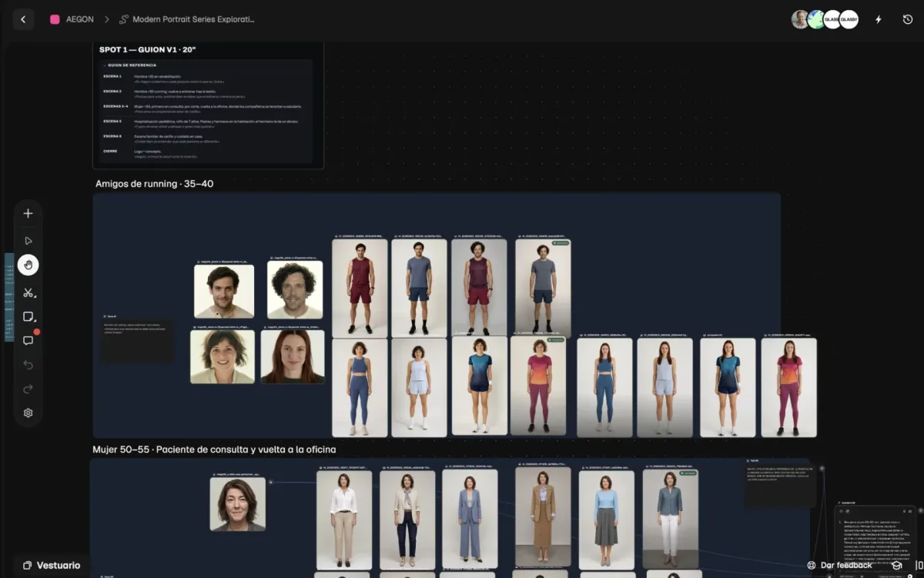Screen dimensions: 924x578
Task: Select curly-haired man in grey tee outfit
Action: [543, 287]
